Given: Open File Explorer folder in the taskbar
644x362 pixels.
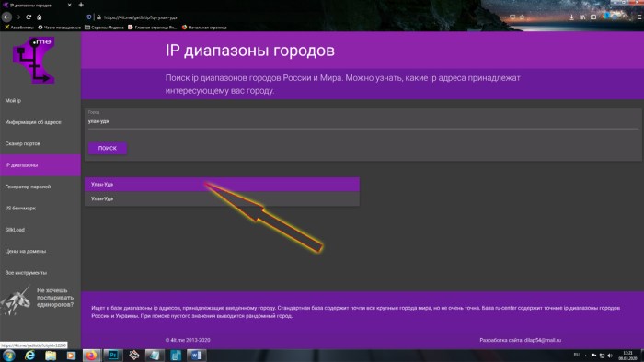Looking at the screenshot, I should [x=51, y=355].
